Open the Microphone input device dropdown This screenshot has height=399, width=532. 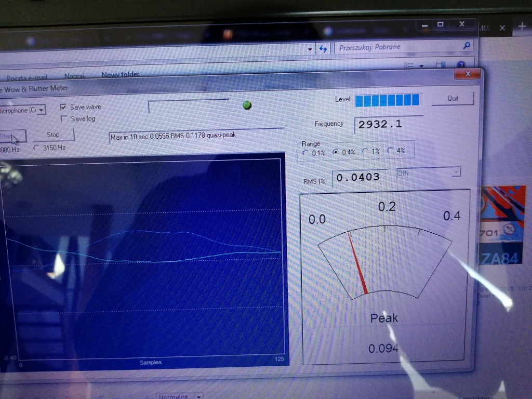coord(41,110)
